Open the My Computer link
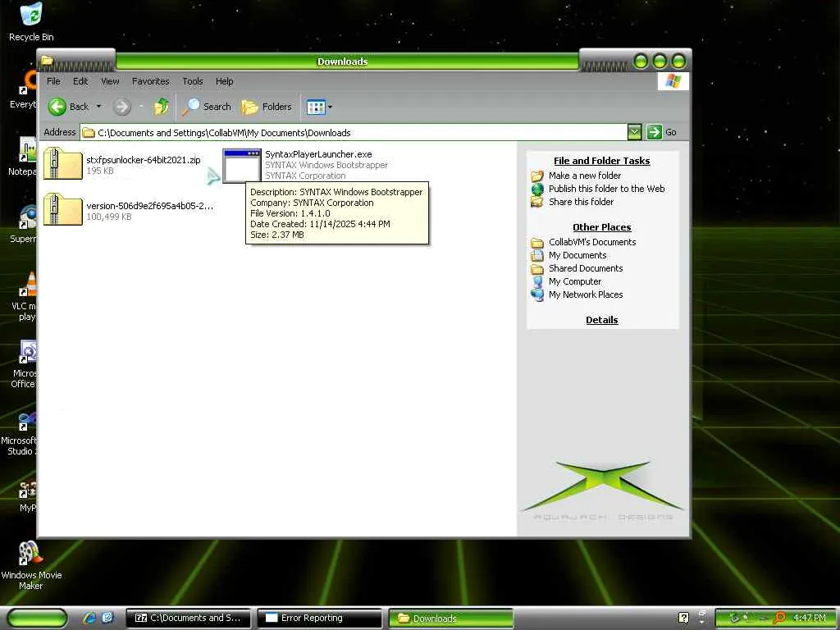The height and width of the screenshot is (630, 840). 575,282
